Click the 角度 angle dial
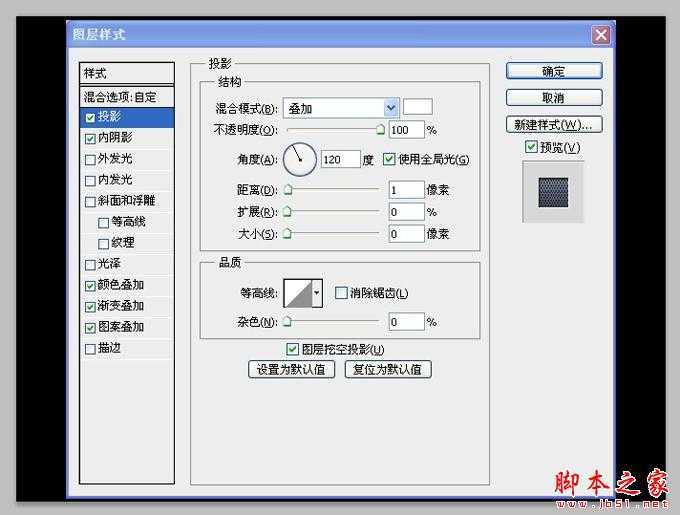Viewport: 680px width, 515px height. 300,159
